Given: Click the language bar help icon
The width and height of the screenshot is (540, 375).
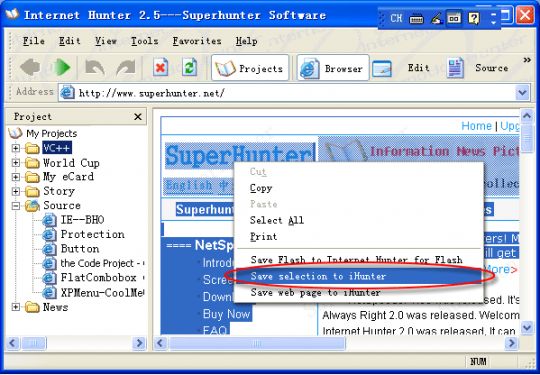Looking at the screenshot, I should click(x=474, y=18).
